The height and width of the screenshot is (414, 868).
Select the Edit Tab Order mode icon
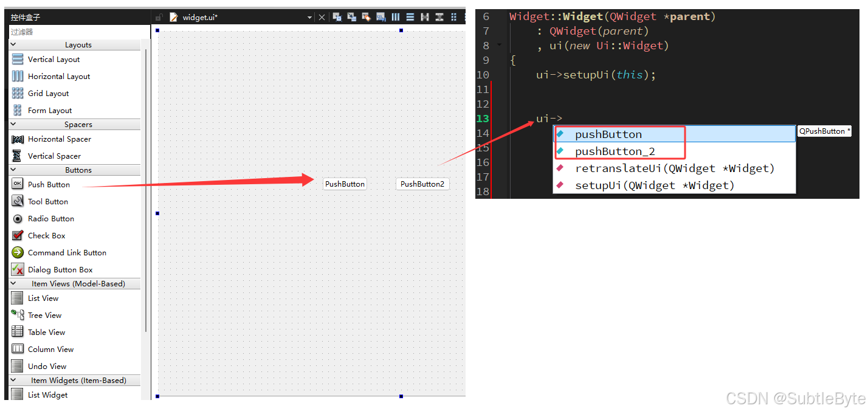(x=381, y=17)
